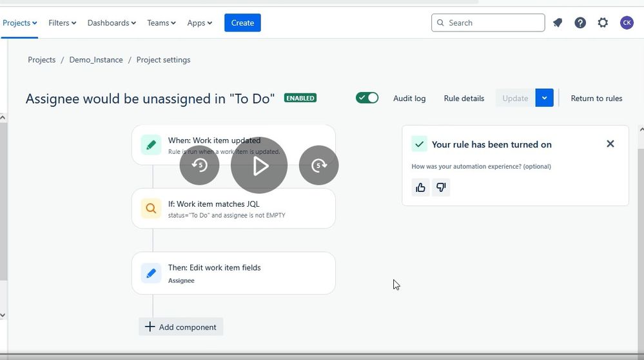Go to Projects breadcrumb
This screenshot has width=644, height=360.
tap(41, 60)
